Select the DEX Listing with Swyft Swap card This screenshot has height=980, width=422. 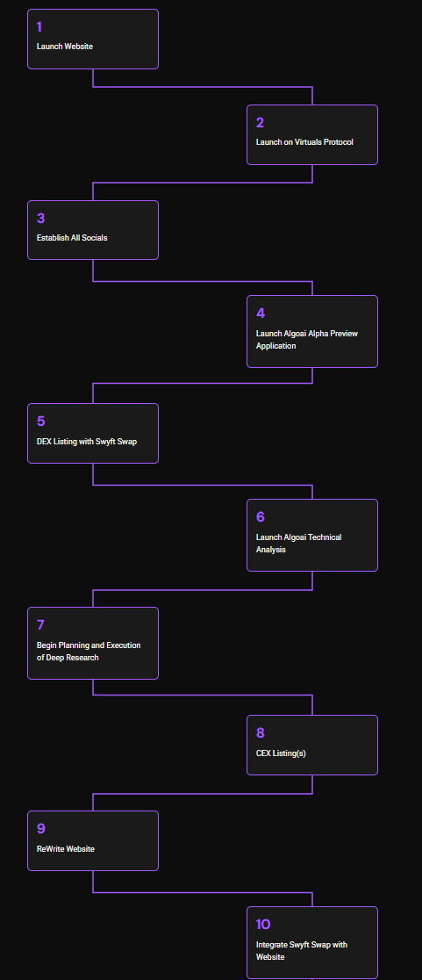coord(93,434)
